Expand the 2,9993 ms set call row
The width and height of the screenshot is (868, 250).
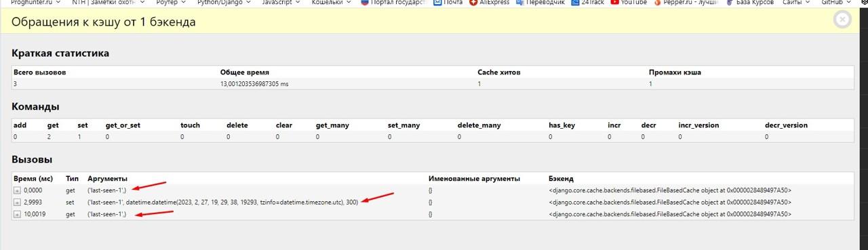click(17, 203)
